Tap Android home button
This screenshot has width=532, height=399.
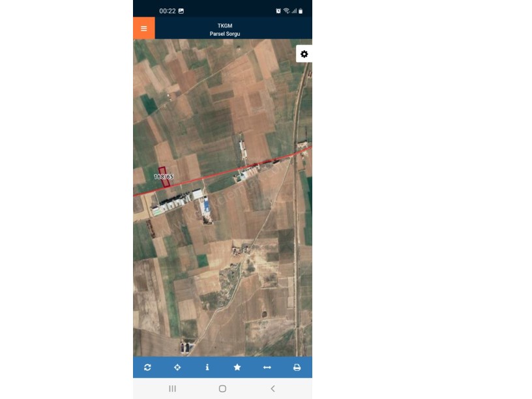coord(222,389)
